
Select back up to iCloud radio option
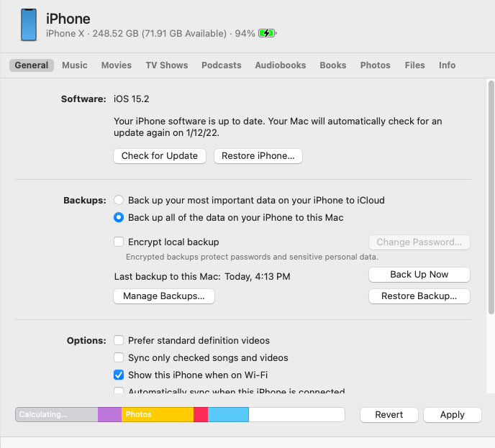click(119, 200)
